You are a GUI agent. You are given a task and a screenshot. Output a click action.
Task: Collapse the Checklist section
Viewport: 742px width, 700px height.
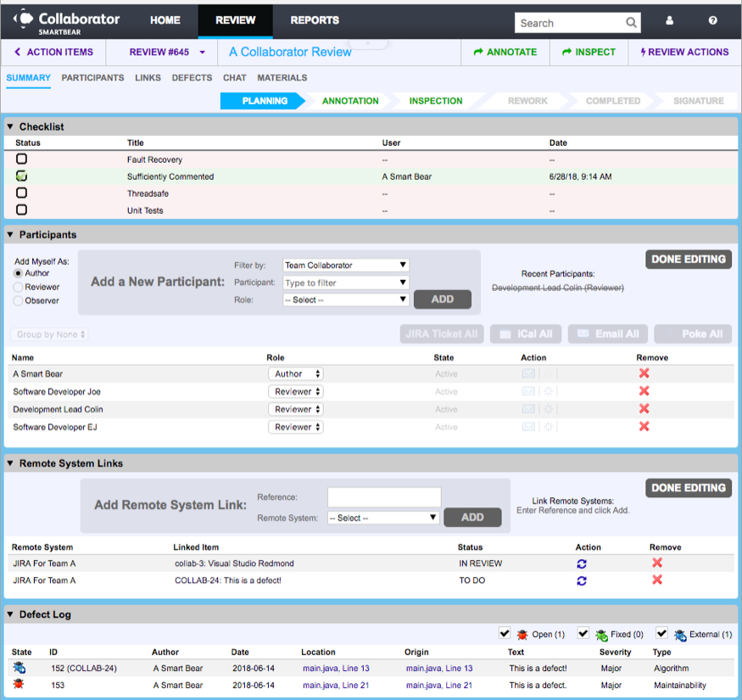[x=10, y=126]
